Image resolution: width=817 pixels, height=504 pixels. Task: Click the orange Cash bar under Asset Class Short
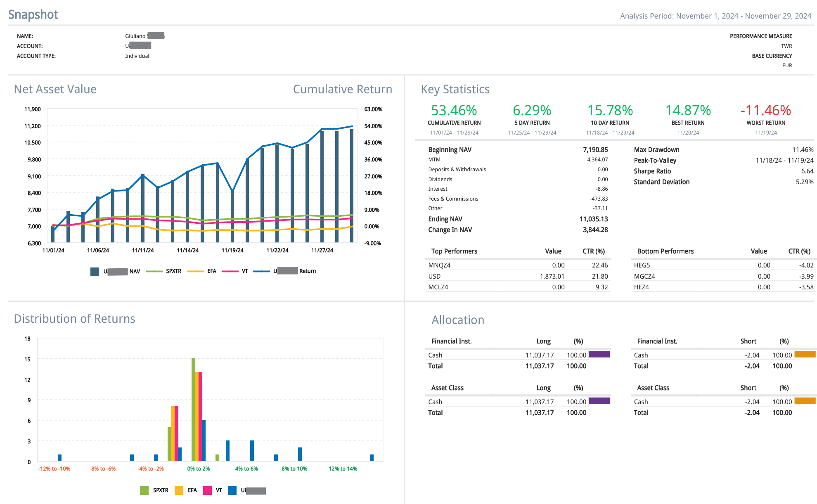click(805, 401)
